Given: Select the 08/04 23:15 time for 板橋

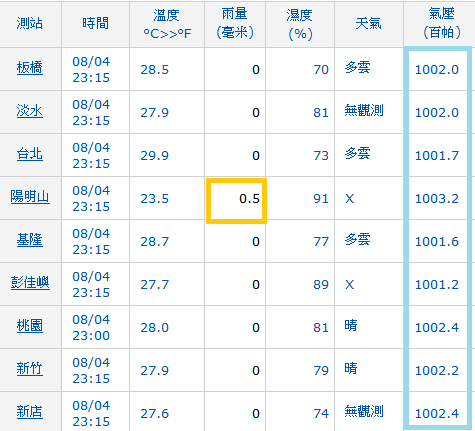Looking at the screenshot, I should 91,69.
